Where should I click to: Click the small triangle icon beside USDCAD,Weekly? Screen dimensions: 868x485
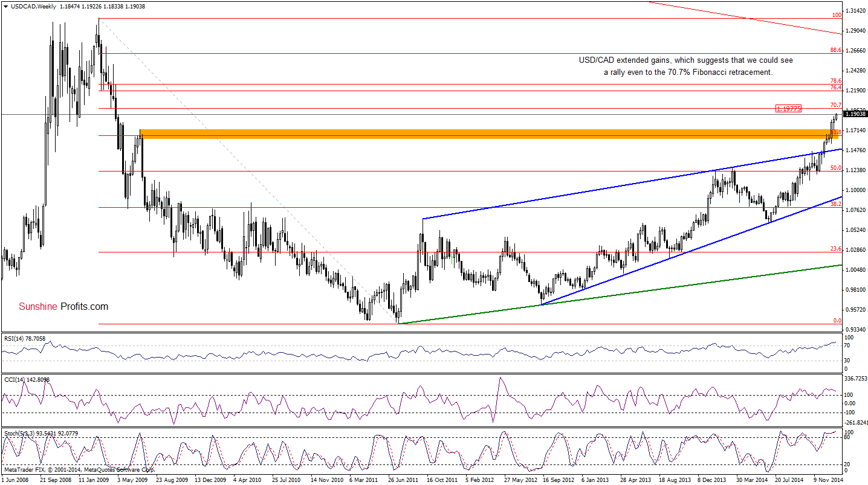(x=5, y=6)
